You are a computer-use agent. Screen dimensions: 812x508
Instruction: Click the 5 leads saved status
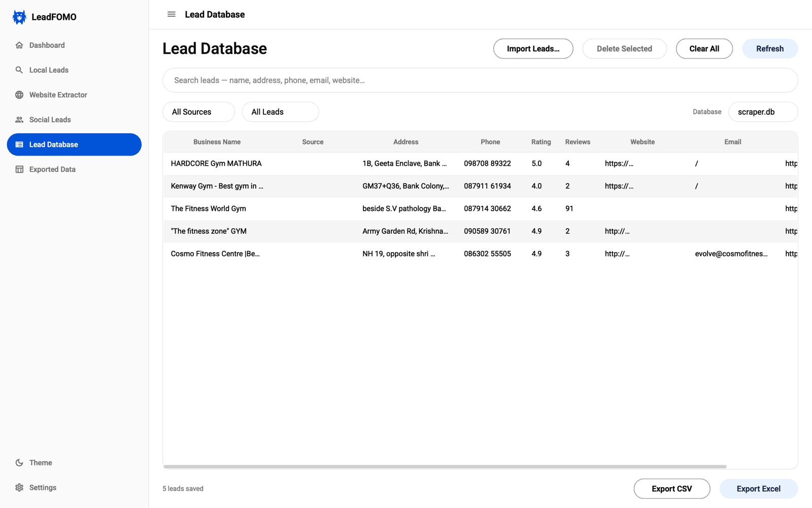click(x=183, y=489)
